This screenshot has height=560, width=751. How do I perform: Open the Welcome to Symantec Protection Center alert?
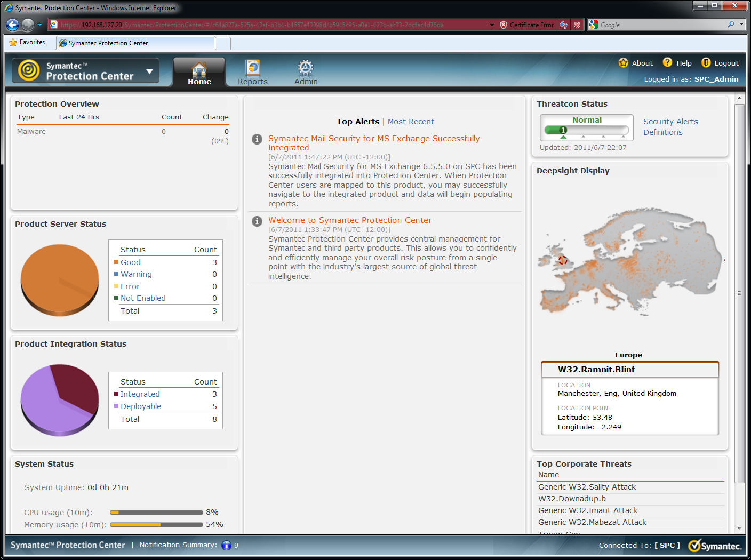[x=350, y=220]
